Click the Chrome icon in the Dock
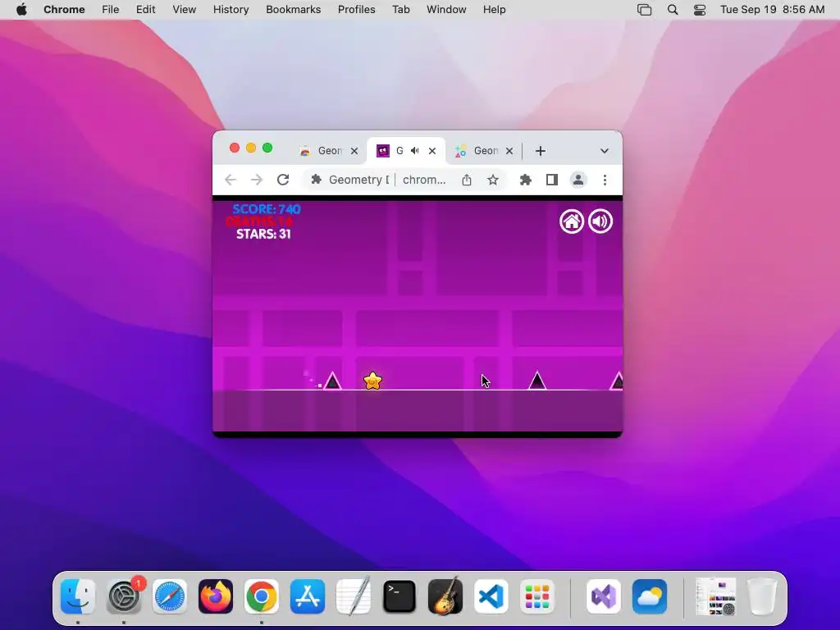840x630 pixels. [x=262, y=596]
